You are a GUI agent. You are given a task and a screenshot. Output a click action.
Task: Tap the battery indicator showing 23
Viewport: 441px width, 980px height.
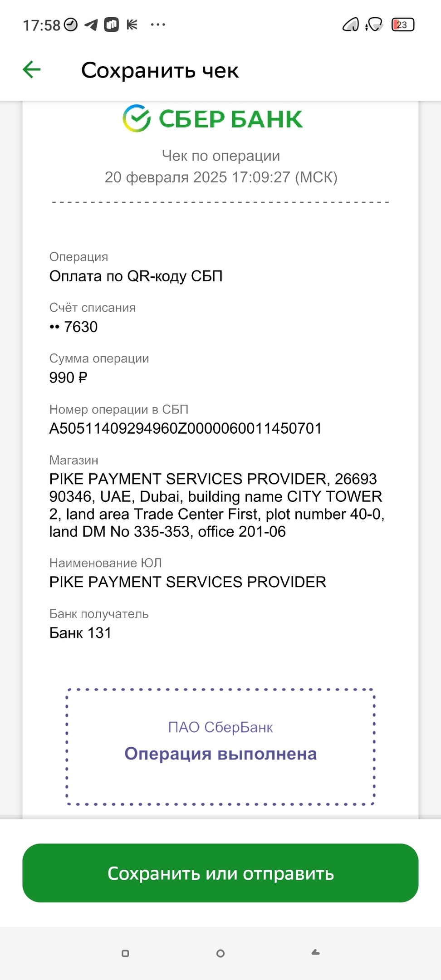point(403,24)
